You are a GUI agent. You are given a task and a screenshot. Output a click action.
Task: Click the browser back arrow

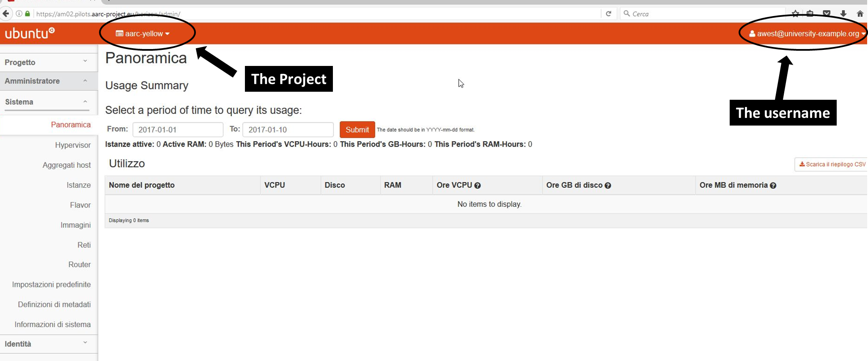click(6, 14)
